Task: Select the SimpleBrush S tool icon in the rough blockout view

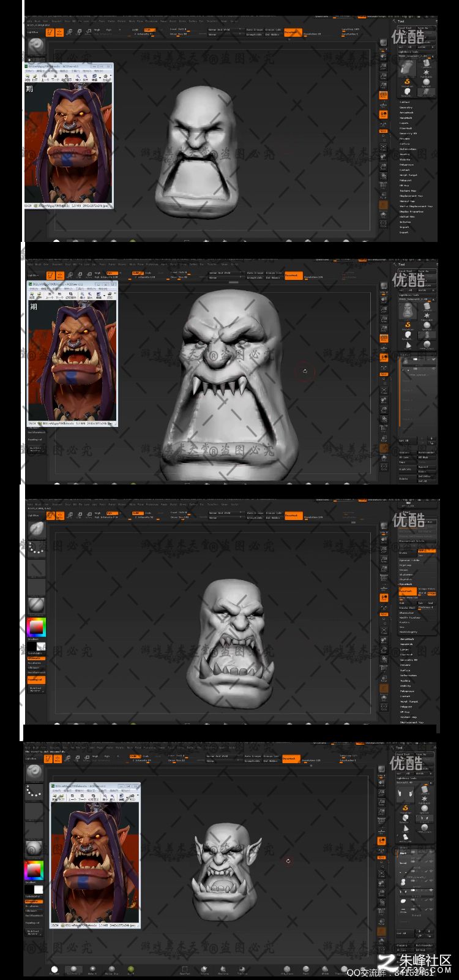Action: (408, 81)
